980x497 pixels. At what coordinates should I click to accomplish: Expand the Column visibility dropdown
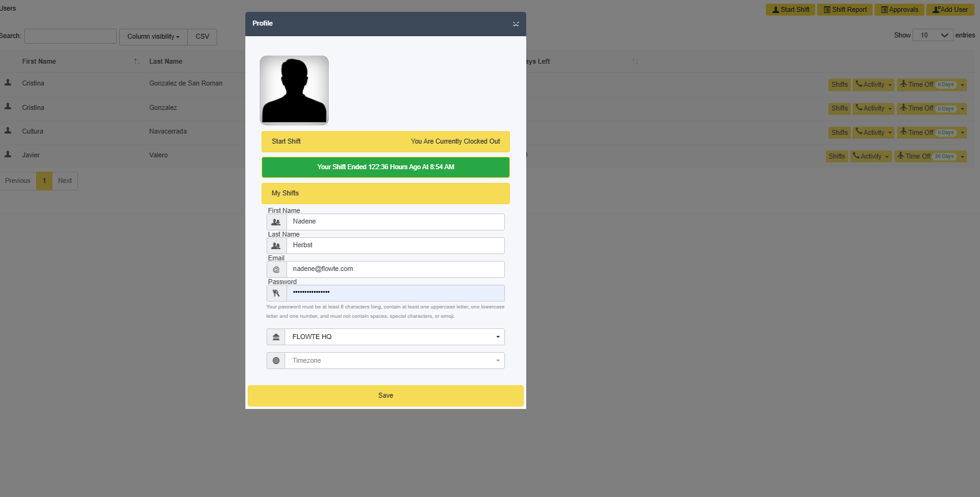(153, 37)
